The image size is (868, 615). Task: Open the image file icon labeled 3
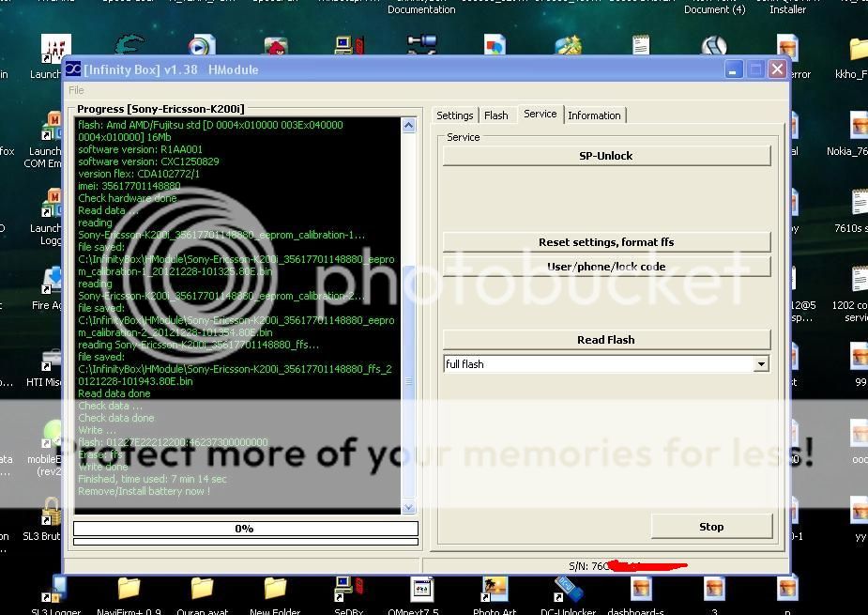[x=714, y=590]
